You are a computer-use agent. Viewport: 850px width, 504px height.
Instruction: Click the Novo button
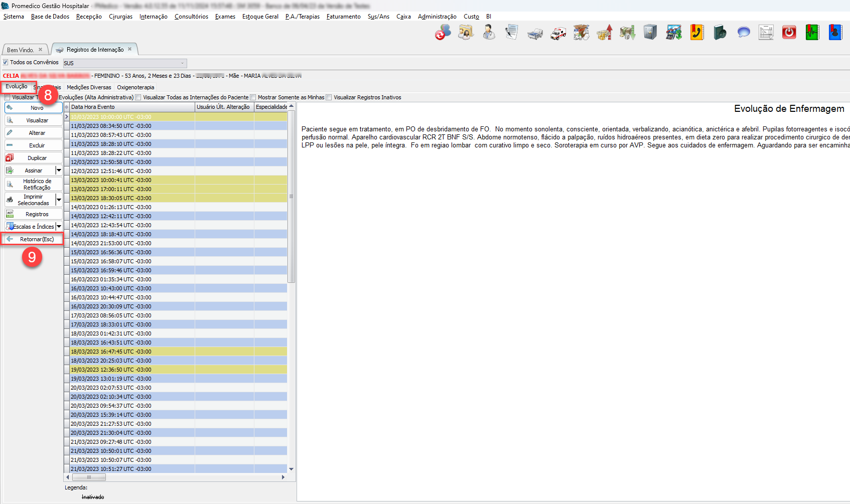(x=34, y=108)
